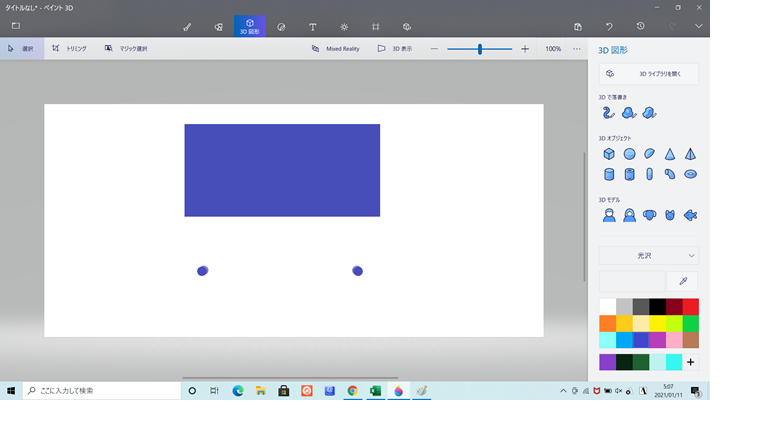Click the taskbar search box
Image resolution: width=760 pixels, height=428 pixels.
pyautogui.click(x=102, y=391)
